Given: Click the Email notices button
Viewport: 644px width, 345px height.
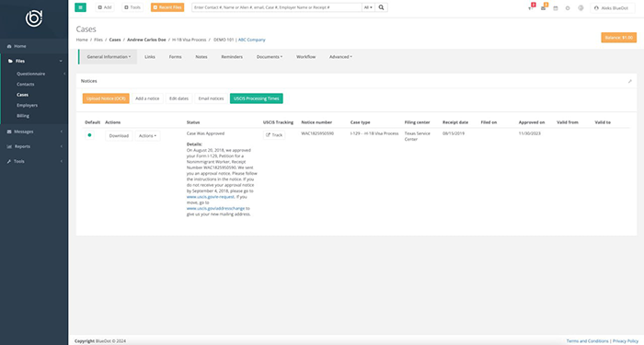Looking at the screenshot, I should [211, 98].
